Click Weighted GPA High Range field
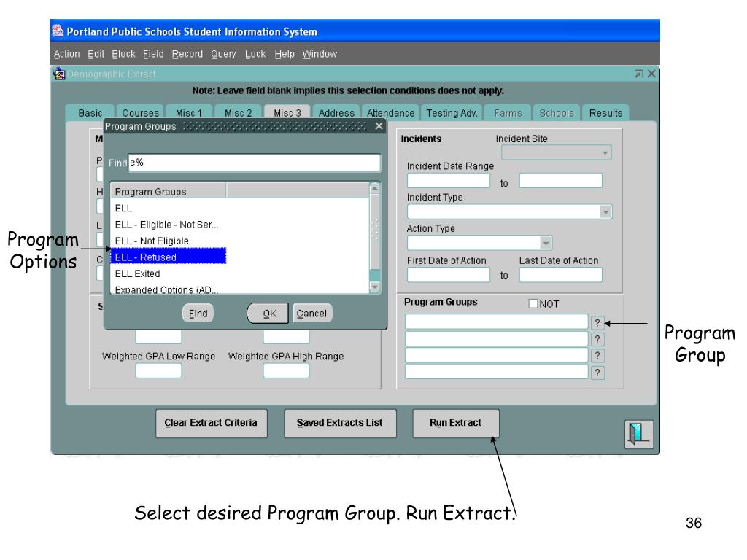747x560 pixels. [x=286, y=370]
